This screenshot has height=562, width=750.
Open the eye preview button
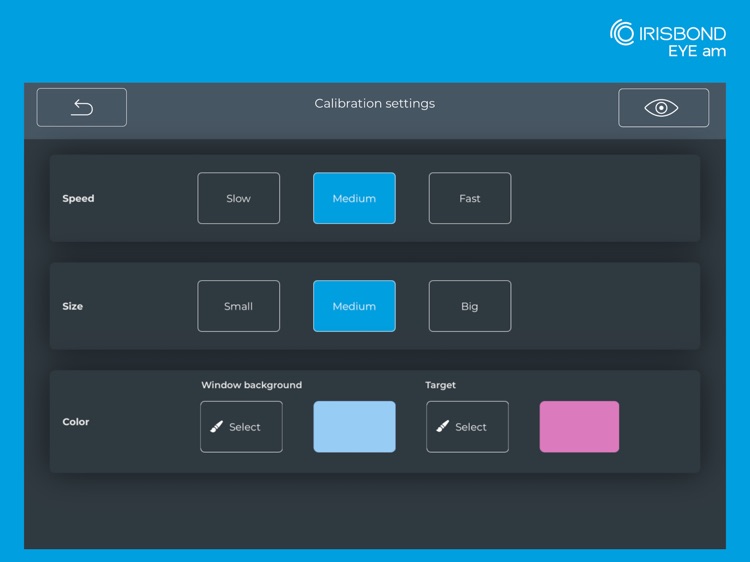click(663, 108)
